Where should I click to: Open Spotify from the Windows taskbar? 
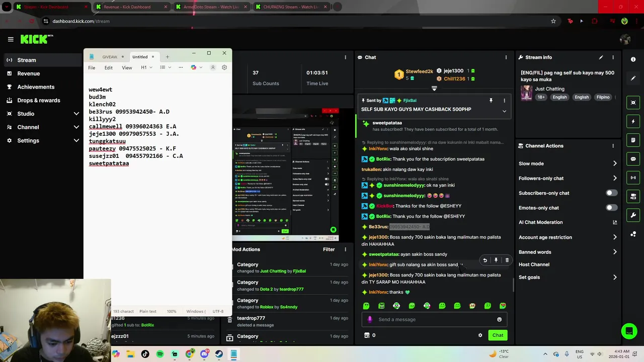click(x=160, y=354)
